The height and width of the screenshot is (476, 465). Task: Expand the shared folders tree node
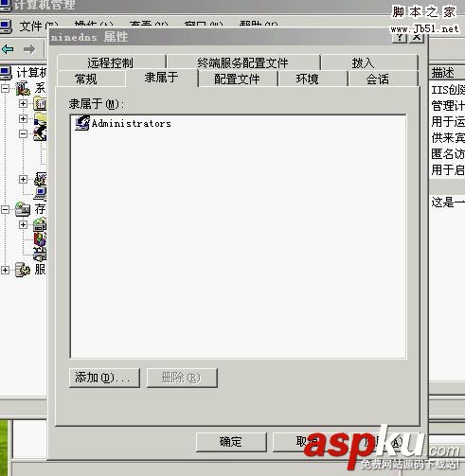pos(23,118)
